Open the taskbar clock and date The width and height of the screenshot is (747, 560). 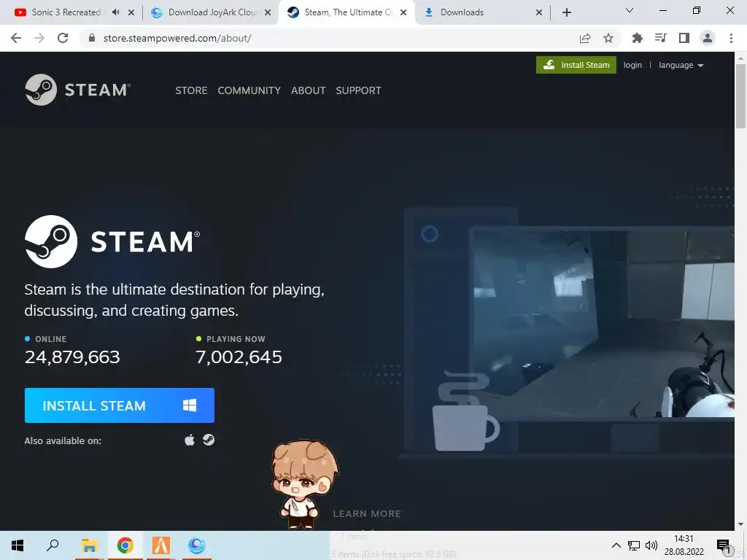684,545
